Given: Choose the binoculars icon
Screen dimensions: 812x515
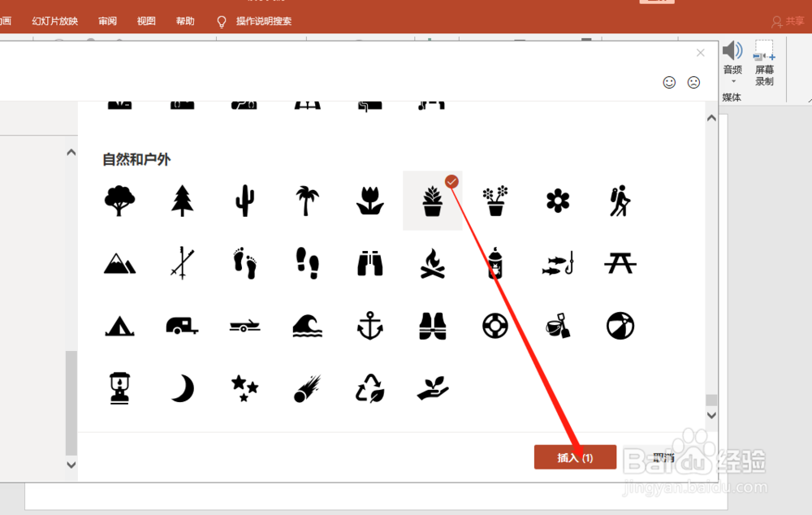Looking at the screenshot, I should click(x=369, y=263).
